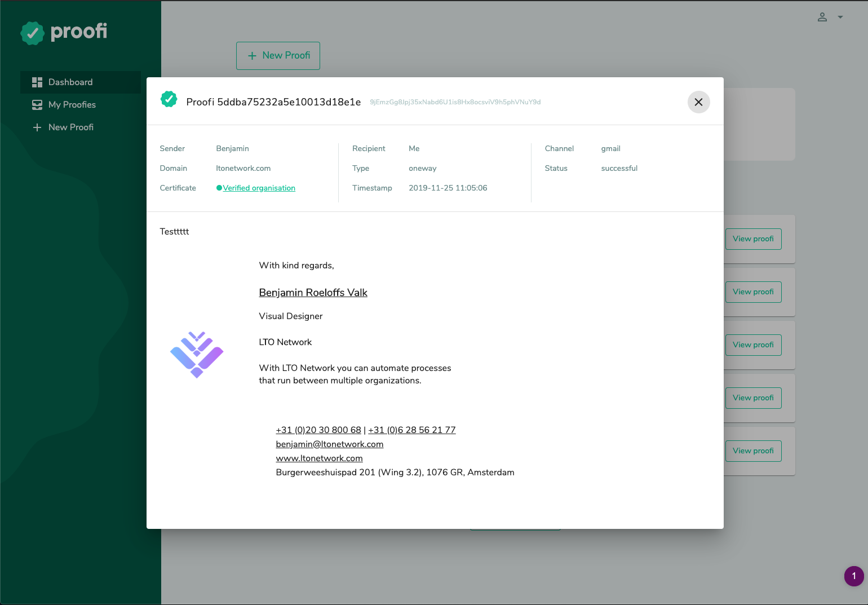Expand the account dropdown arrow
The image size is (868, 605).
pos(840,17)
